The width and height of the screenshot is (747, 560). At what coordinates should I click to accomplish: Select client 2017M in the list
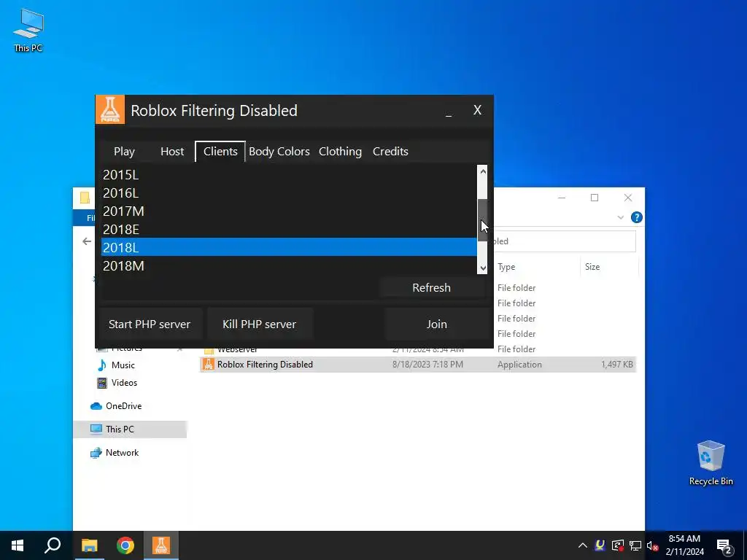point(289,211)
